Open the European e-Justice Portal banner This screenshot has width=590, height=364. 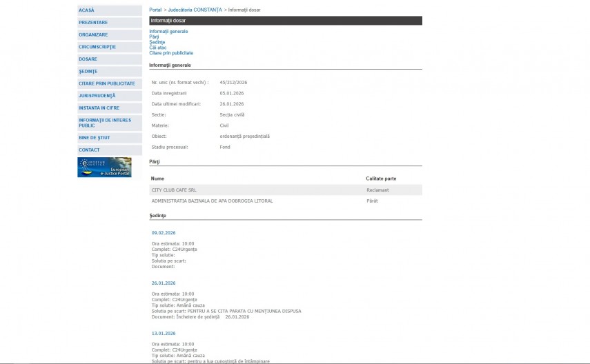(x=104, y=168)
